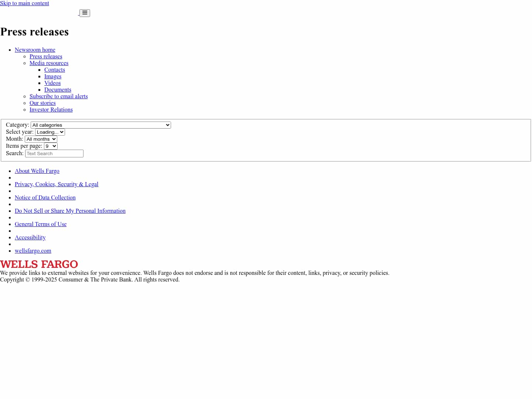This screenshot has height=399, width=532.
Task: Click the external websites disclaimer text
Action: (x=195, y=273)
